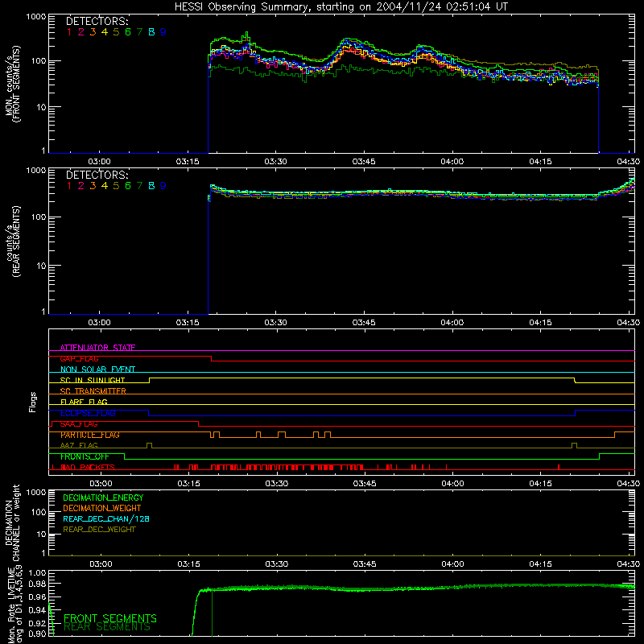This screenshot has height=644, width=644.
Task: Click cyan detector 8 in front segments legend
Action: (x=151, y=32)
